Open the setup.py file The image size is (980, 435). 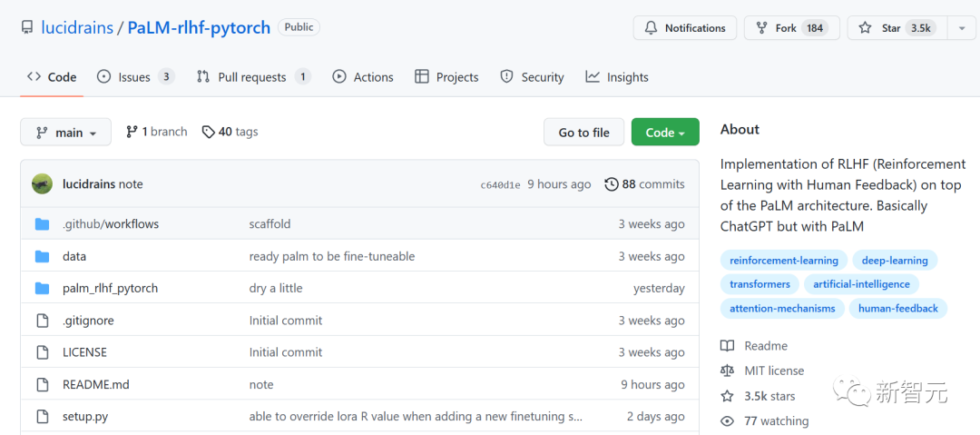pos(85,416)
